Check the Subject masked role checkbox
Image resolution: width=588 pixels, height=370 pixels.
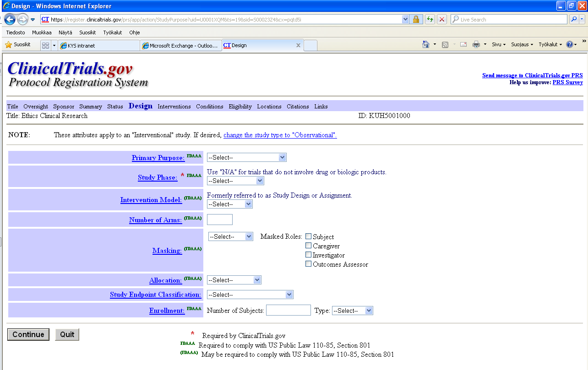pos(309,236)
